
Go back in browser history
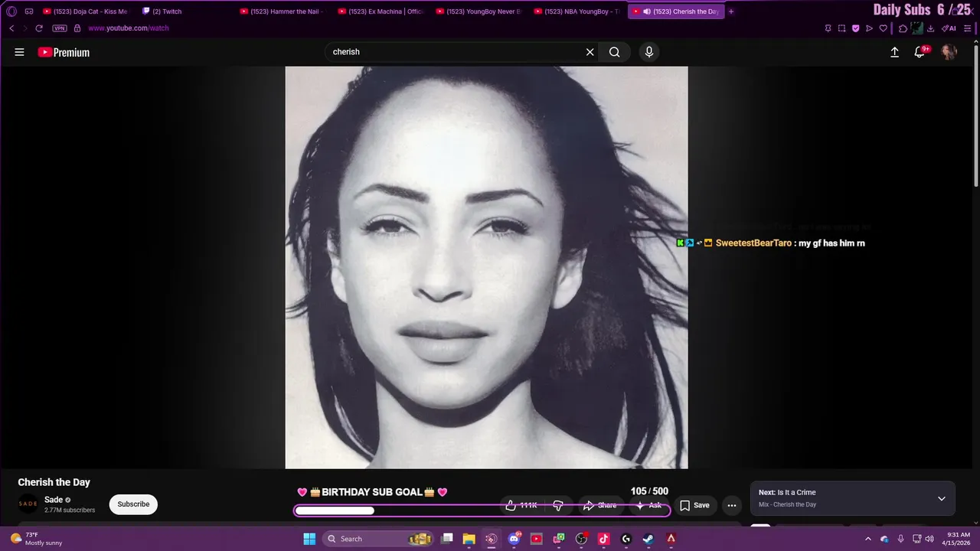click(11, 28)
